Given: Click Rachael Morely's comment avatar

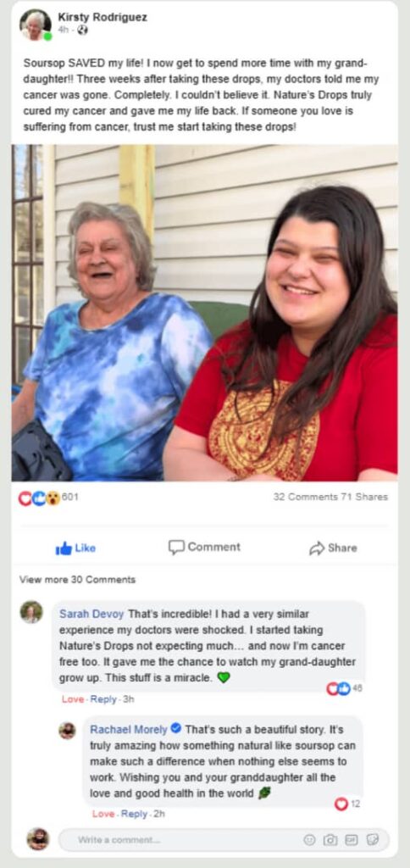Looking at the screenshot, I should coord(68,730).
